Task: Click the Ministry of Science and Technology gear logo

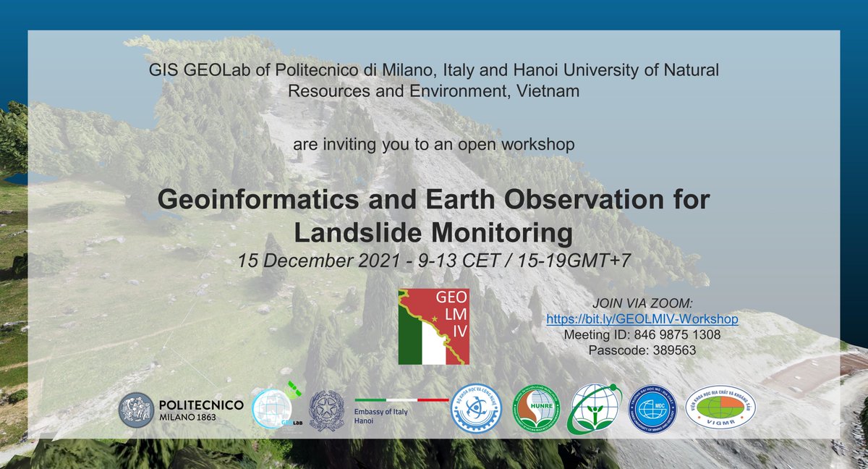Action: point(476,411)
